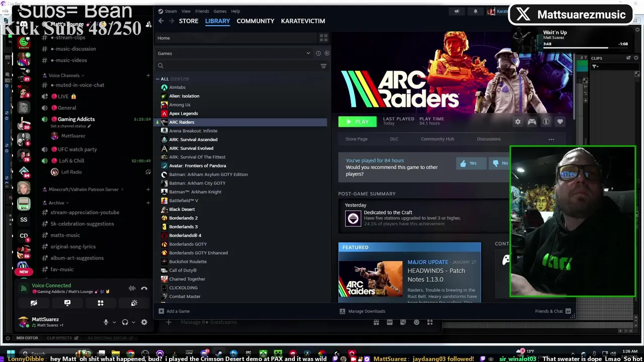
Task: Open the View menu in Steam
Action: [186, 11]
